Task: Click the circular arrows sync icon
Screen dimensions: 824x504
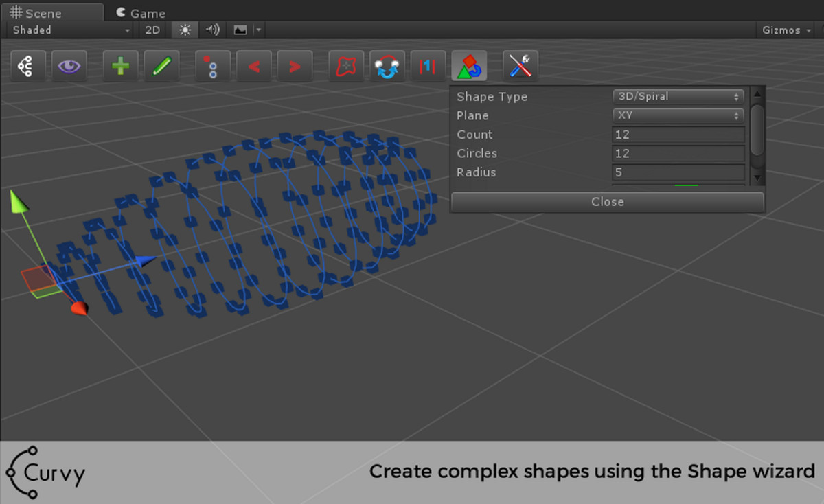Action: (x=387, y=67)
